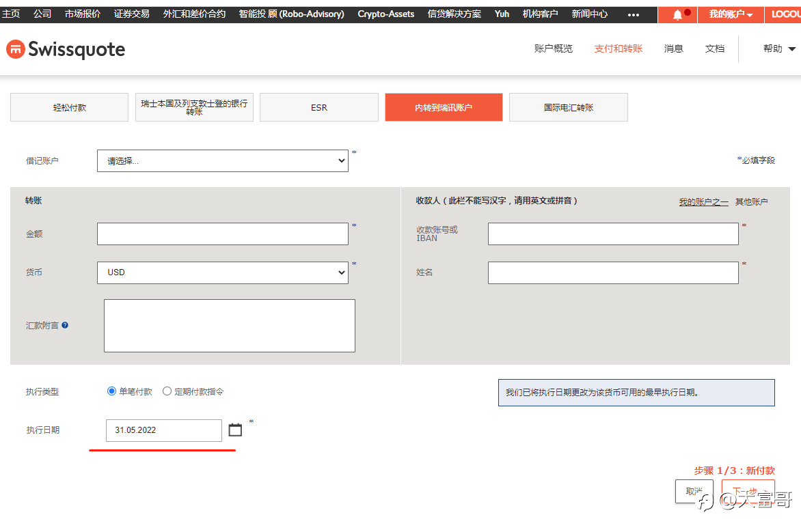Image resolution: width=801 pixels, height=532 pixels.
Task: Switch to 轻松付款 tab
Action: pos(70,107)
